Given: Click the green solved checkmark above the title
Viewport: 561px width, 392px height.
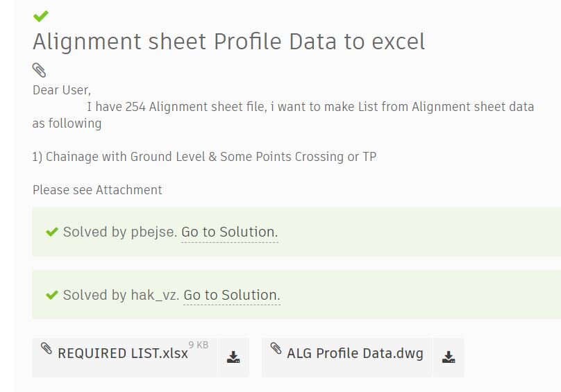Looking at the screenshot, I should click(x=40, y=16).
